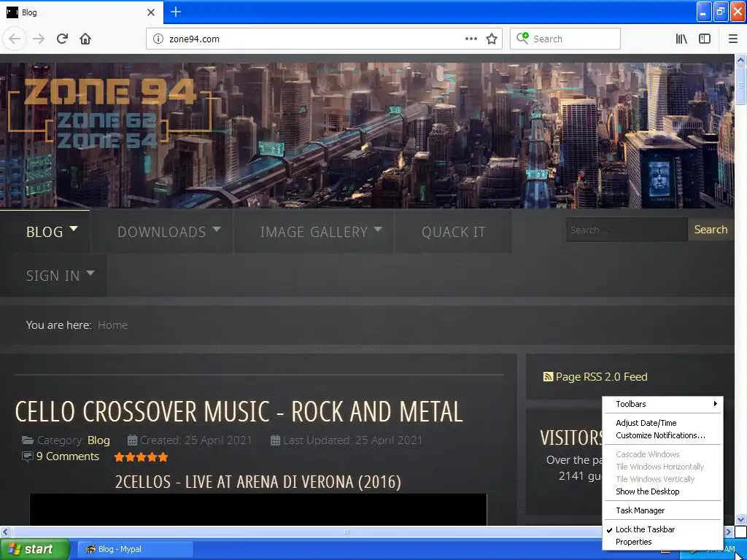Image resolution: width=747 pixels, height=560 pixels.
Task: Go forward with the arrow icon
Action: pos(39,39)
